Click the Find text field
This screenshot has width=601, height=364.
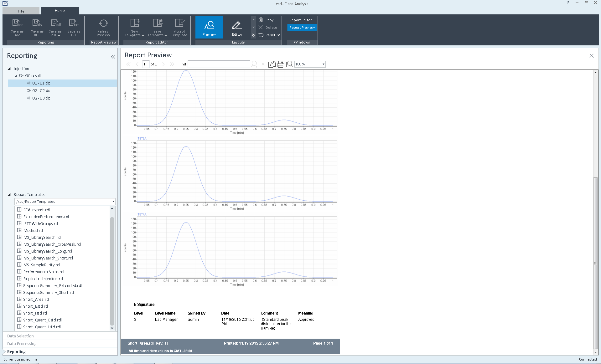pyautogui.click(x=219, y=64)
